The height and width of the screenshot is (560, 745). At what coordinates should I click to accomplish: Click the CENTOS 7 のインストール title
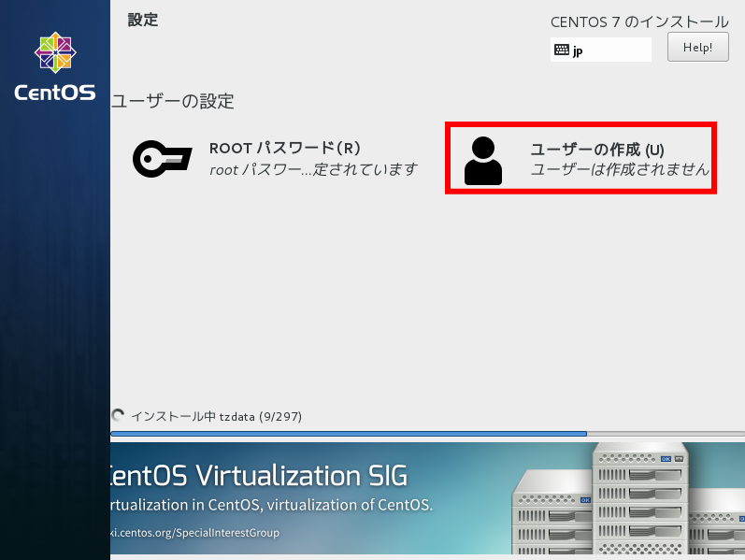[x=639, y=22]
